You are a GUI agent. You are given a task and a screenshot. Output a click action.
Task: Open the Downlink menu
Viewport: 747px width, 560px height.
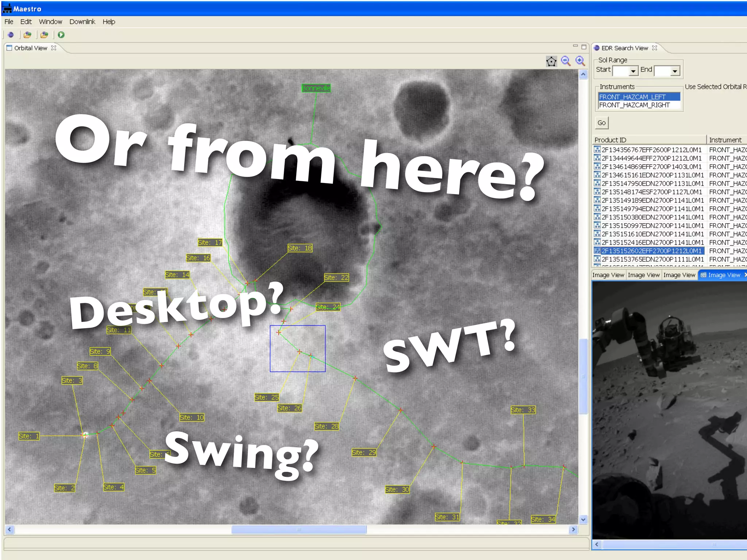[82, 22]
